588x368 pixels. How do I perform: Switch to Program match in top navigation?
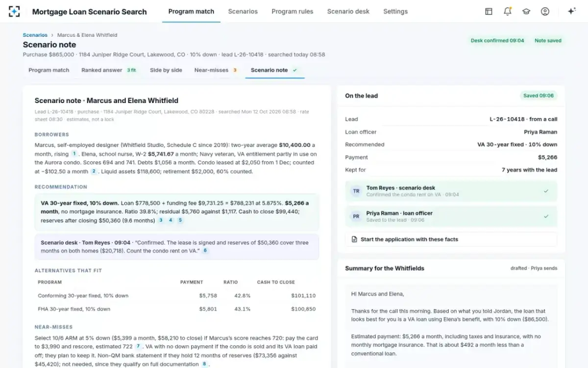[x=191, y=11]
